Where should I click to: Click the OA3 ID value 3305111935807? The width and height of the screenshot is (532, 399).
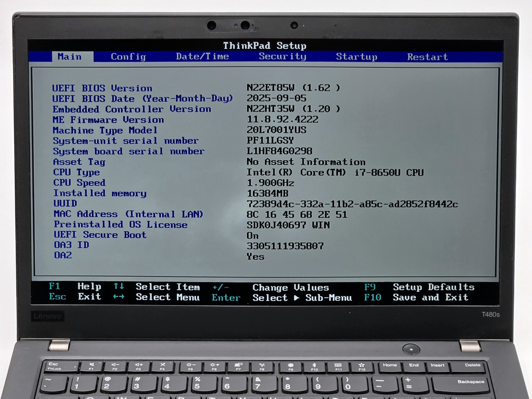click(x=285, y=246)
